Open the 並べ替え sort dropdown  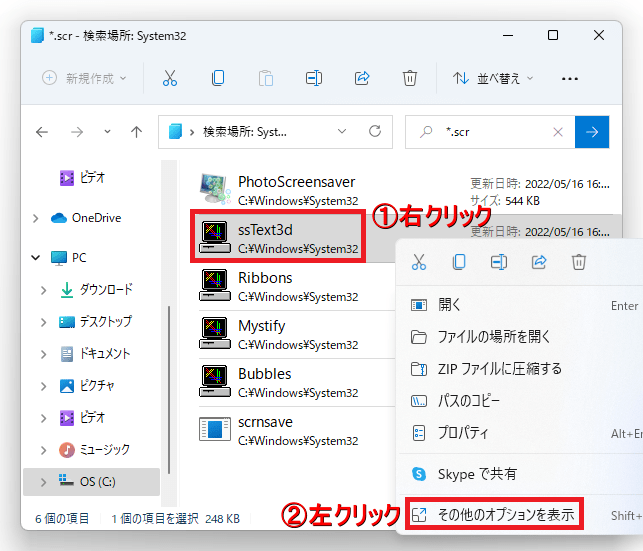493,78
